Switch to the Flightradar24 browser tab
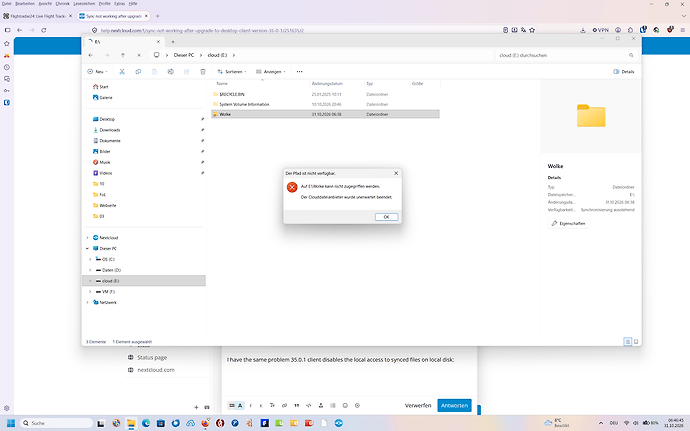This screenshot has height=431, width=690. pyautogui.click(x=38, y=16)
